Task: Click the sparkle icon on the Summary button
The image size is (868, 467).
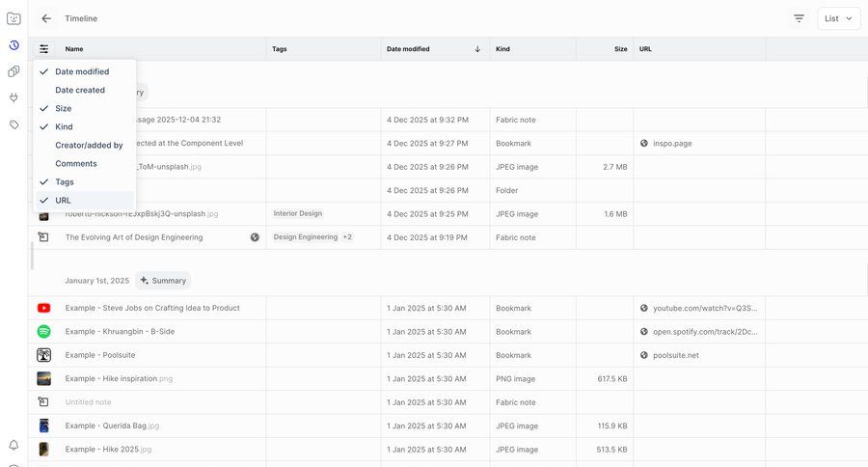Action: [144, 281]
